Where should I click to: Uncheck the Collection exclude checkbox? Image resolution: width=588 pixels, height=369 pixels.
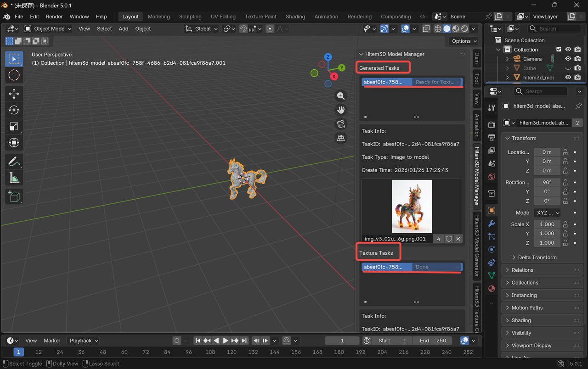tap(559, 50)
